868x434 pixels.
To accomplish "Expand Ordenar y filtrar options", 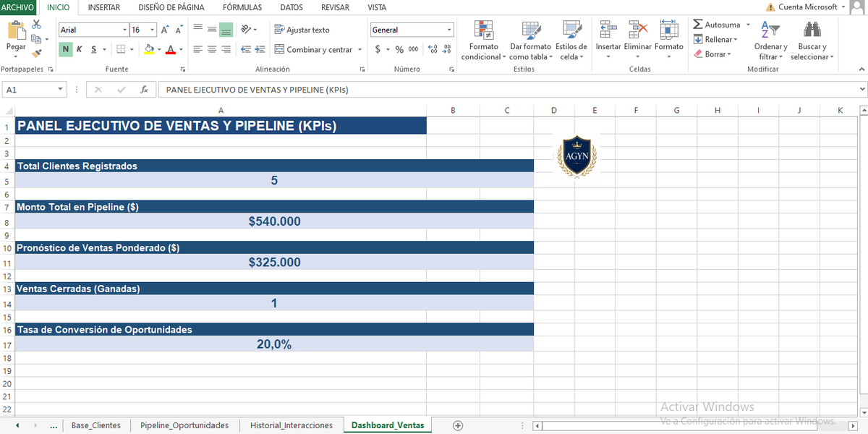I will click(x=770, y=40).
